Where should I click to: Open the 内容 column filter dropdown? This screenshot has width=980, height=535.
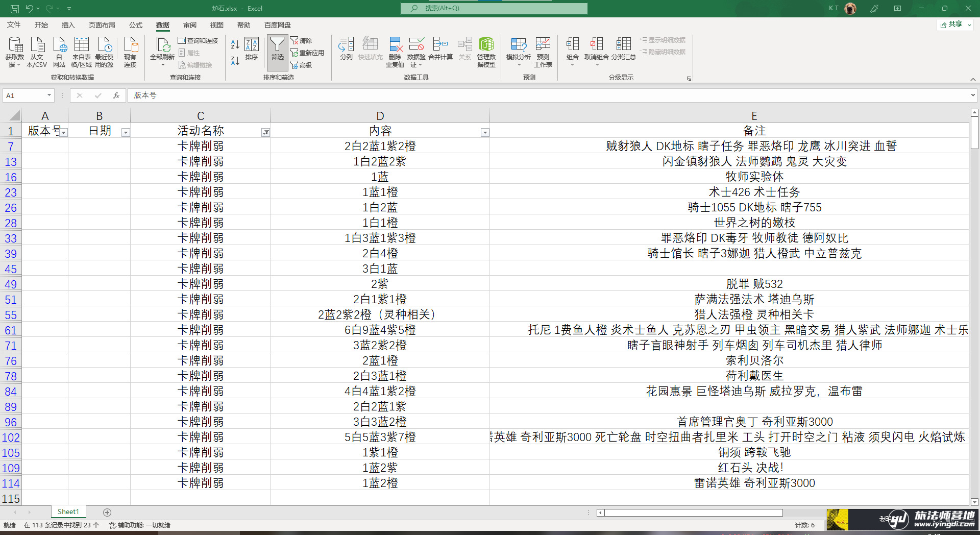click(x=485, y=133)
